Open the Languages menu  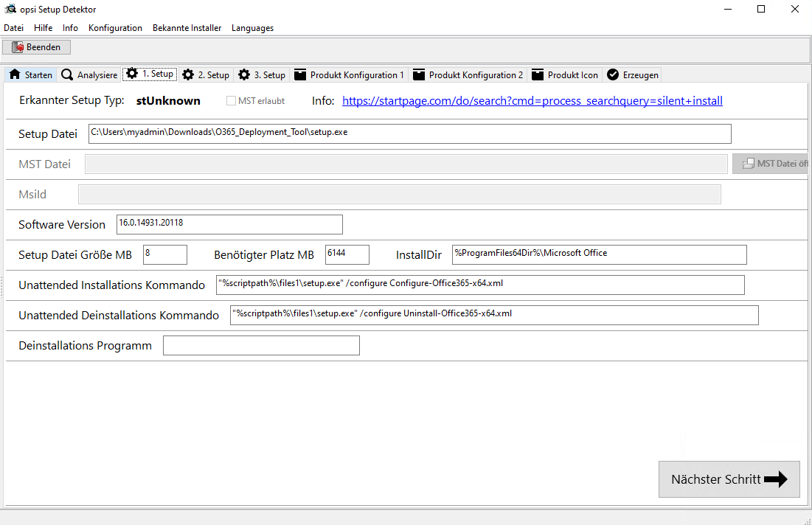click(252, 28)
